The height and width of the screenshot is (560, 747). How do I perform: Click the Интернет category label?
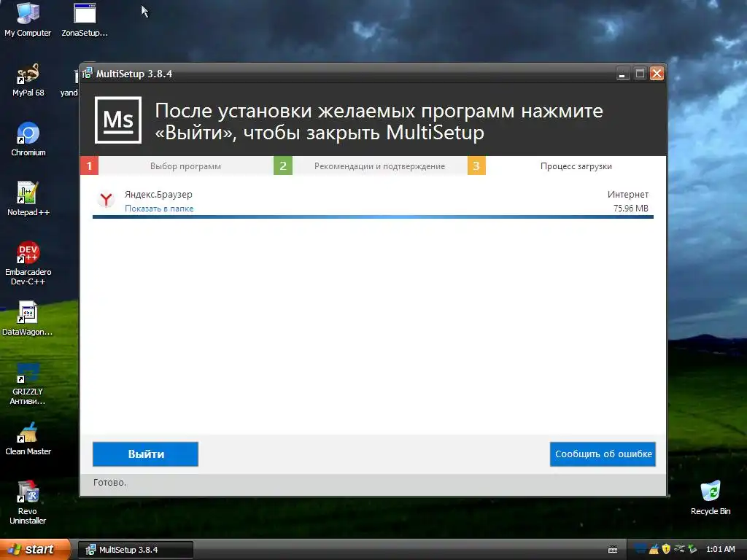click(x=628, y=194)
